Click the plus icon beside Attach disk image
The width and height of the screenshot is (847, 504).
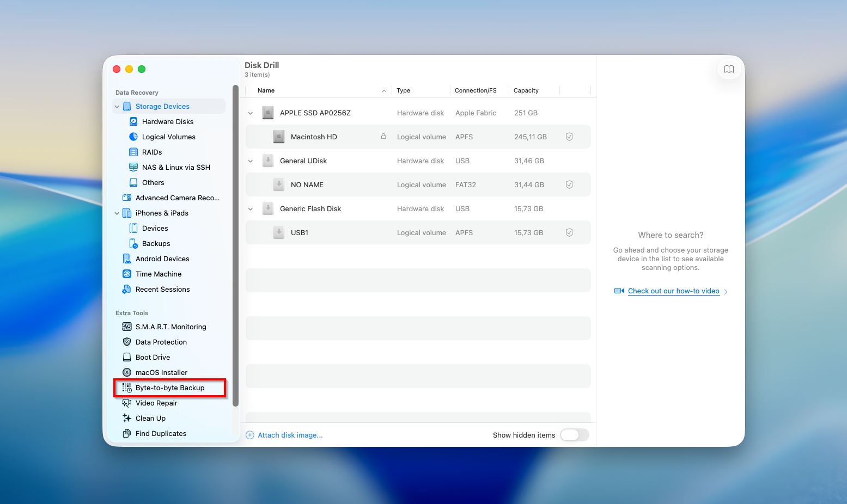point(250,435)
